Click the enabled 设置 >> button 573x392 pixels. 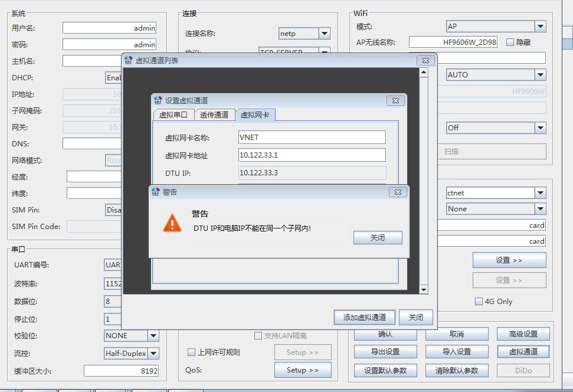pyautogui.click(x=509, y=260)
